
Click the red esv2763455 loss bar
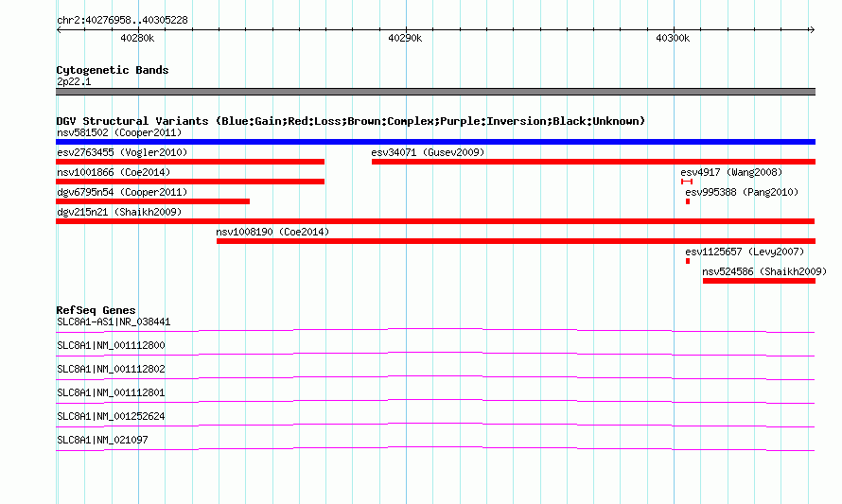[190, 162]
